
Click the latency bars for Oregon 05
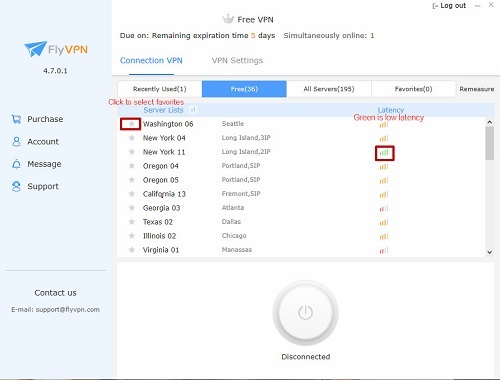point(384,180)
